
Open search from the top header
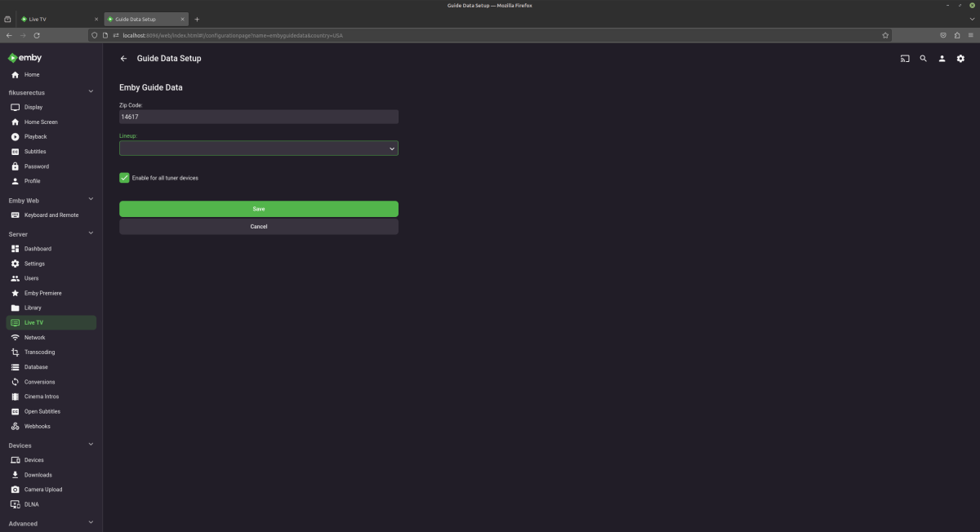[x=923, y=58]
